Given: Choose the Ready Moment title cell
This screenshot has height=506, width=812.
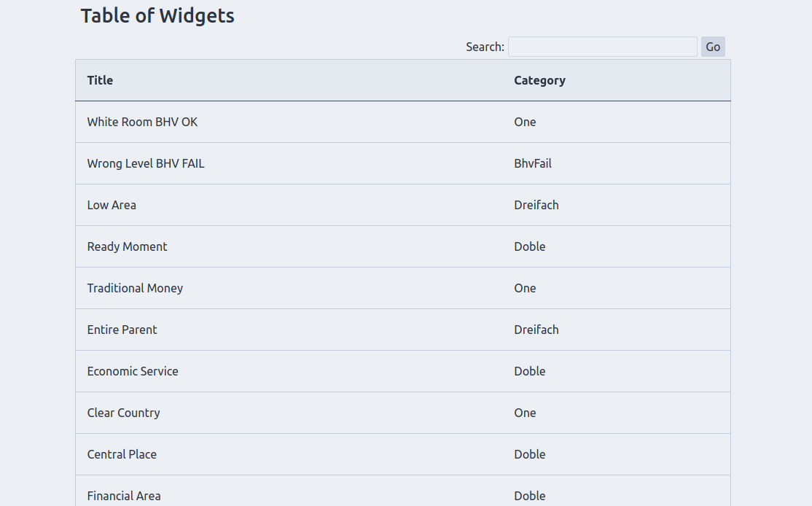Looking at the screenshot, I should pos(127,246).
